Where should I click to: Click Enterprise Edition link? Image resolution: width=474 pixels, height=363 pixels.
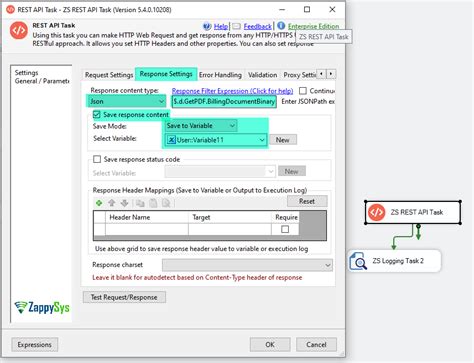(313, 26)
